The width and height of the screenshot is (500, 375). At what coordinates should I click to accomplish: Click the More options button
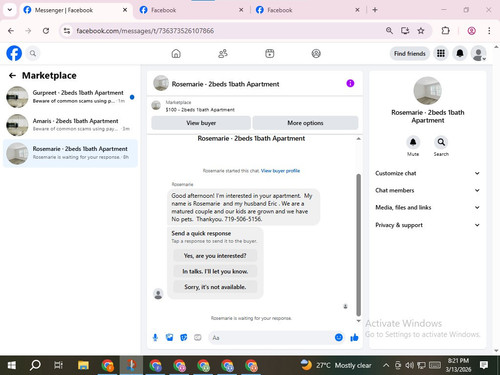click(x=305, y=123)
